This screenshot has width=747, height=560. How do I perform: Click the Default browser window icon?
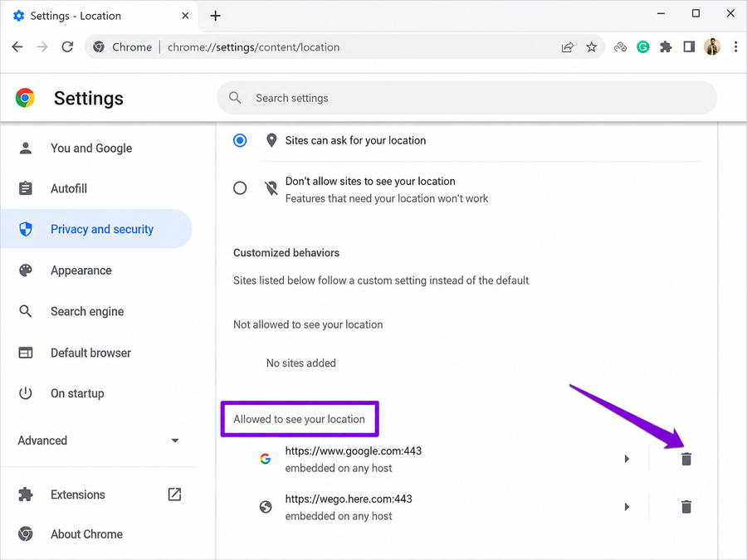click(26, 353)
